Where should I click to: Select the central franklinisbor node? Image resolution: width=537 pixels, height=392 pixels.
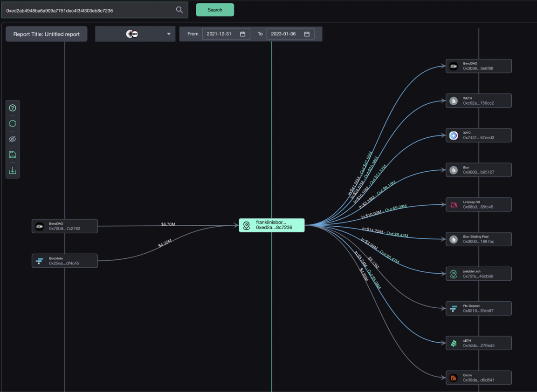[272, 225]
